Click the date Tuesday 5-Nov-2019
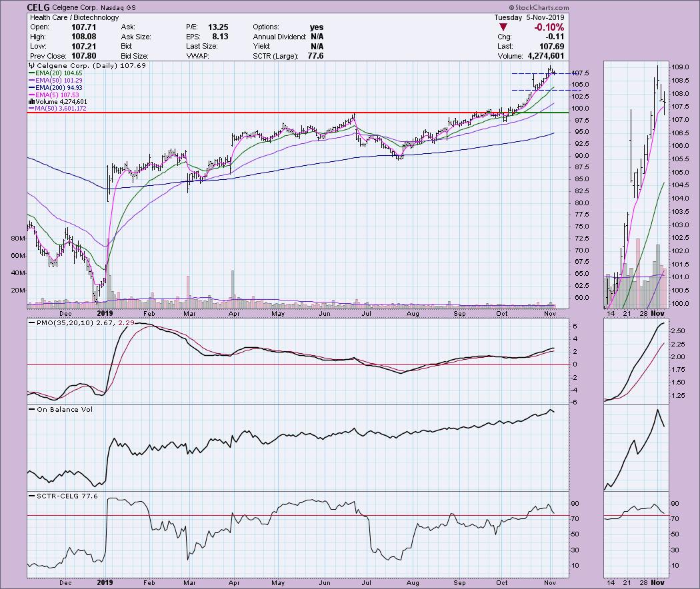The image size is (700, 589). (x=529, y=17)
